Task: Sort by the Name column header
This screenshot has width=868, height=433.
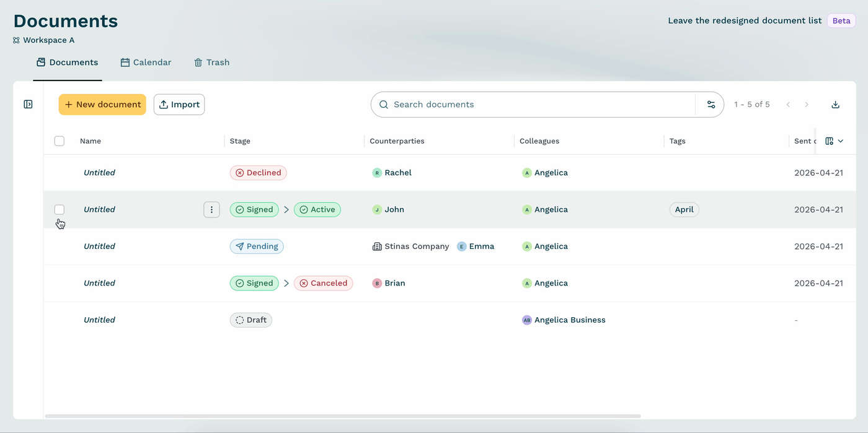Action: [x=91, y=141]
